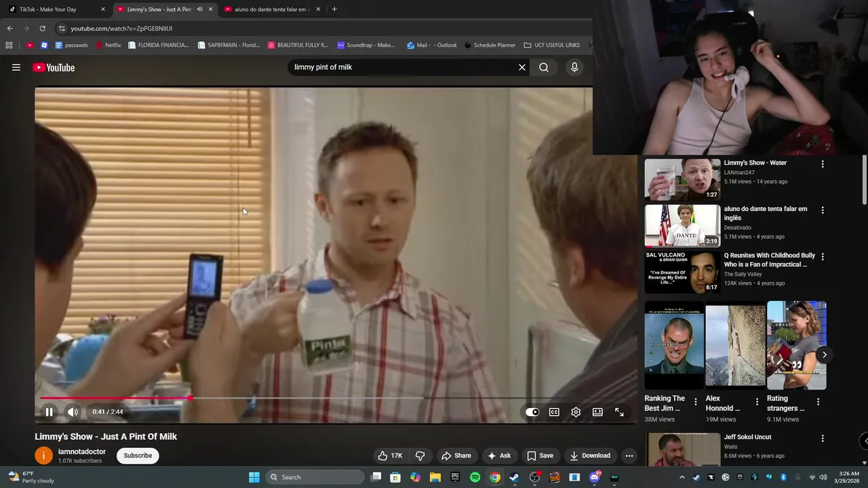
Task: Clear the search box with the X icon
Action: 522,67
